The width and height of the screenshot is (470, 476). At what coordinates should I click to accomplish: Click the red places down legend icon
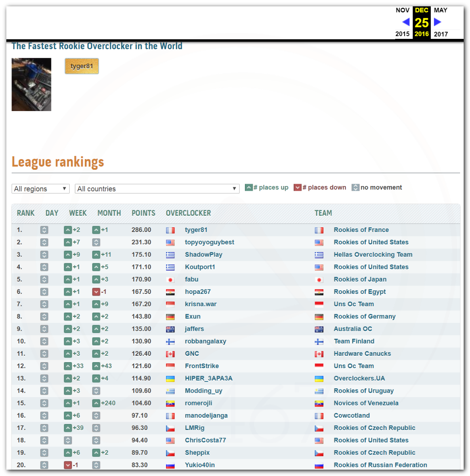(x=298, y=188)
